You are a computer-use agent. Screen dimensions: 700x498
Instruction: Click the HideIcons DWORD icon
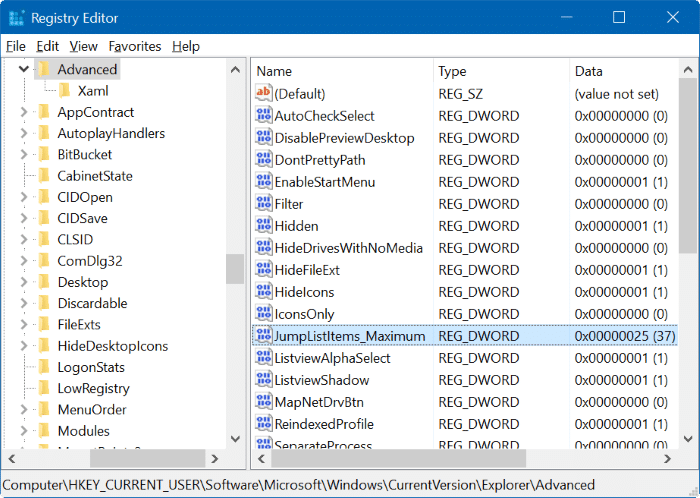tap(263, 291)
